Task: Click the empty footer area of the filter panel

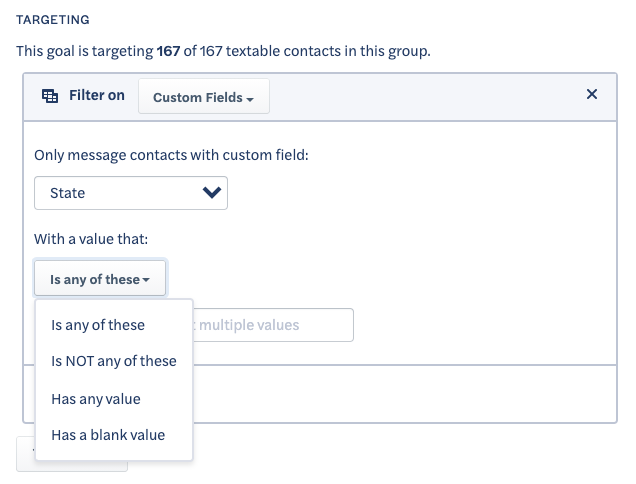Action: pyautogui.click(x=405, y=394)
